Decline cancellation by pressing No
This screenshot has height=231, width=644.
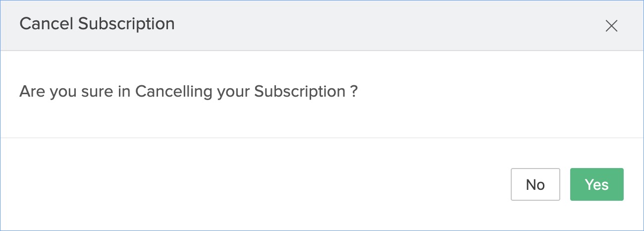pos(535,184)
